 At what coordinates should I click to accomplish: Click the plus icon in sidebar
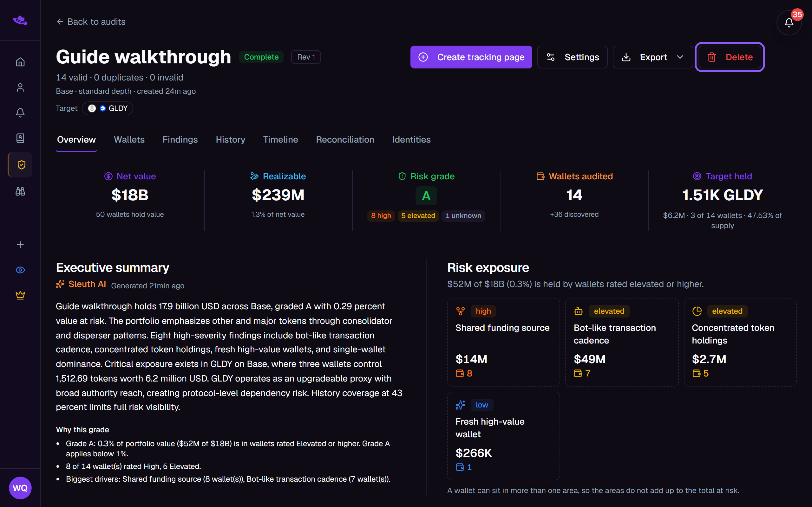click(20, 245)
